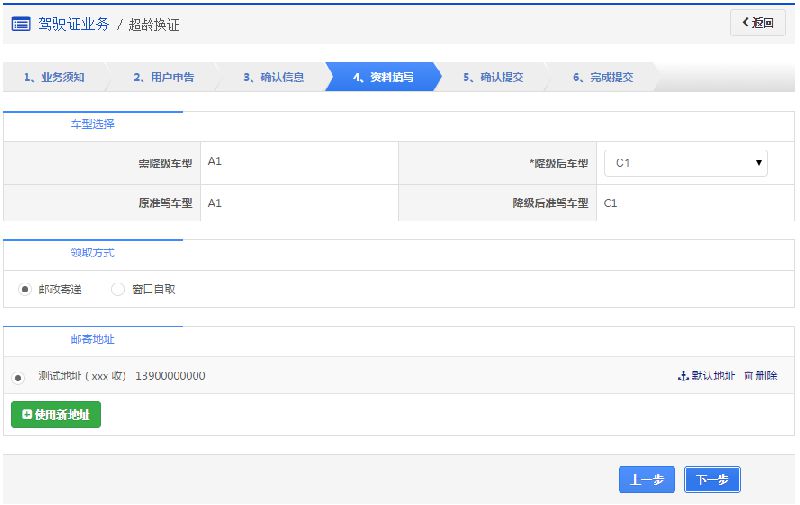Viewport: 800px width, 505px height.
Task: Open step 1 业务须知 tab
Action: (x=54, y=77)
